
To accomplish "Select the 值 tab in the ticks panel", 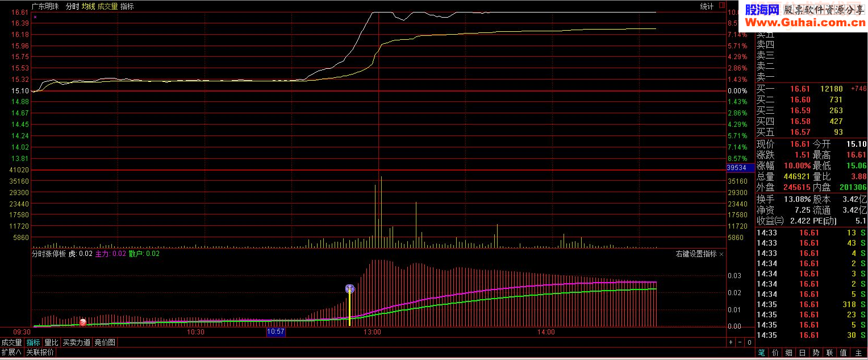I will tap(843, 353).
